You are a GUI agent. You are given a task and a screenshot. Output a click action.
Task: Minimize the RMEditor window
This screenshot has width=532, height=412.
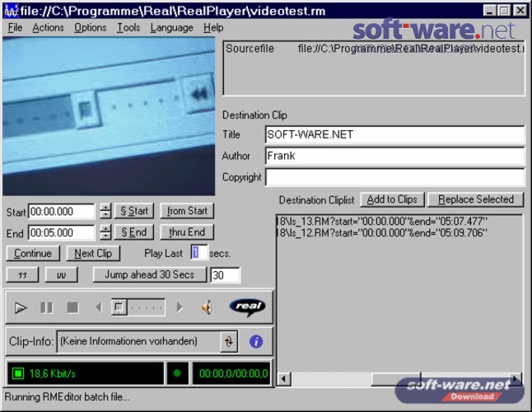click(489, 11)
